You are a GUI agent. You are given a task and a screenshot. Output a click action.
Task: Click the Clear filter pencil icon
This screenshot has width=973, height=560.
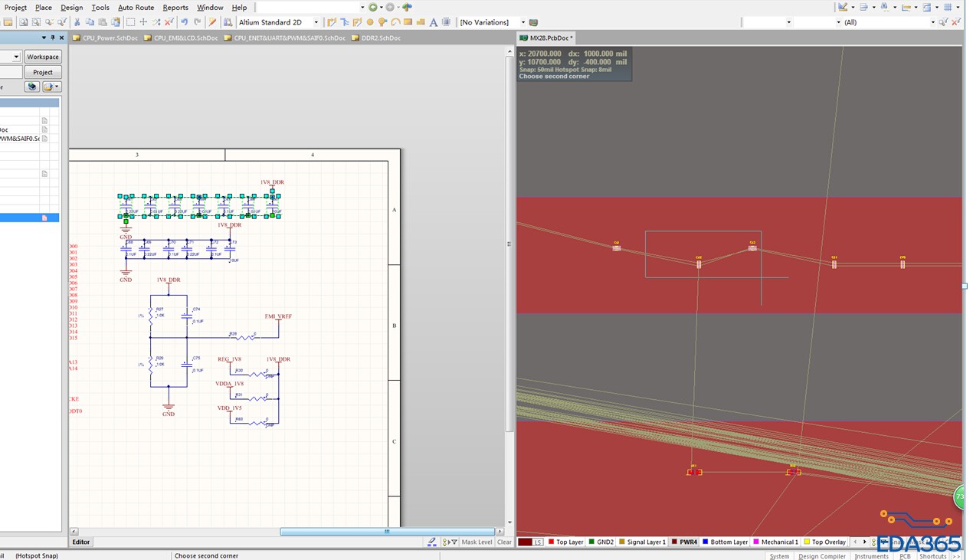coord(432,542)
